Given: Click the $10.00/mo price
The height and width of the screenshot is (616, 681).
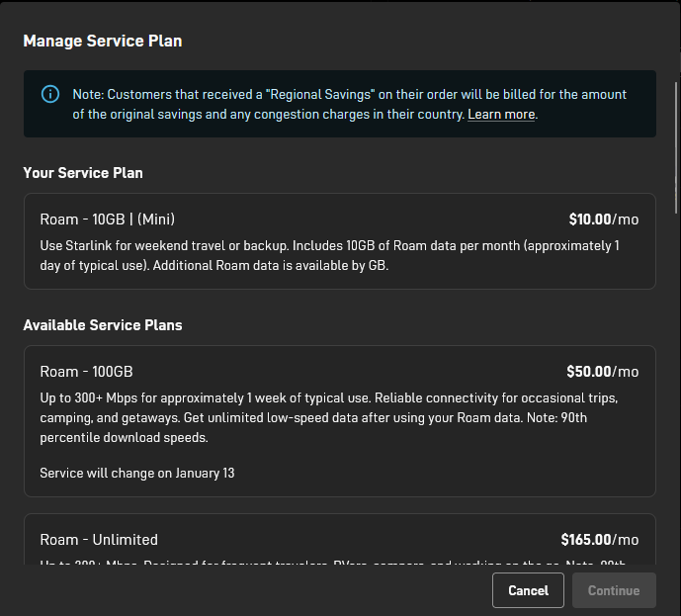Looking at the screenshot, I should [604, 220].
